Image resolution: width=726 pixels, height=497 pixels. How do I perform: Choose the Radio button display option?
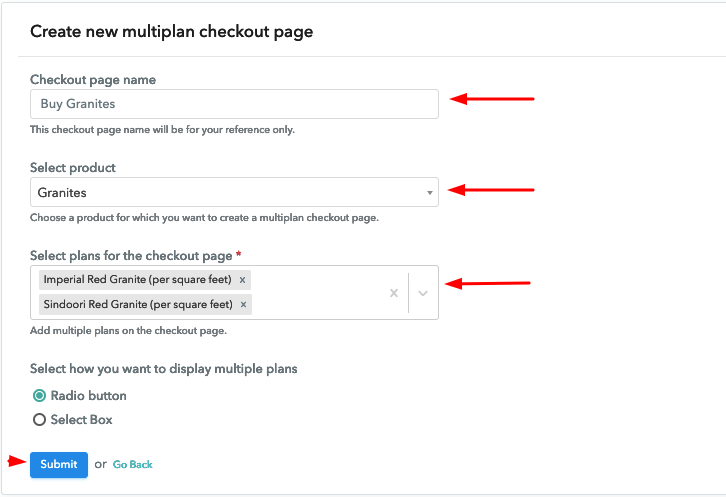[40, 396]
